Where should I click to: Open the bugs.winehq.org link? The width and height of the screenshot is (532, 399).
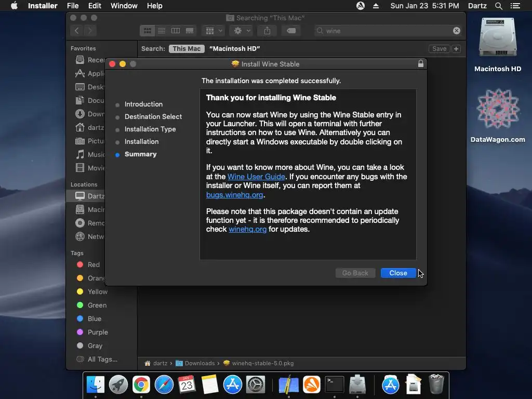[234, 195]
